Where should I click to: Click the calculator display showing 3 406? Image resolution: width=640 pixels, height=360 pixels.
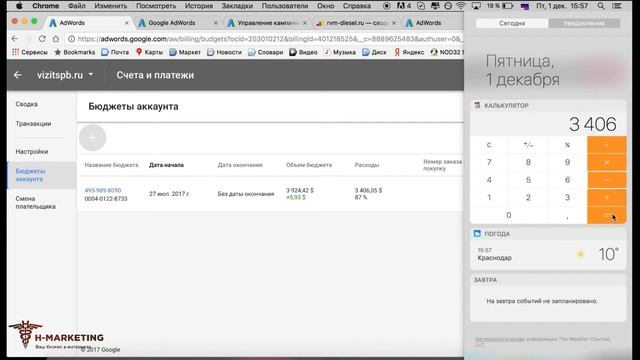click(548, 124)
